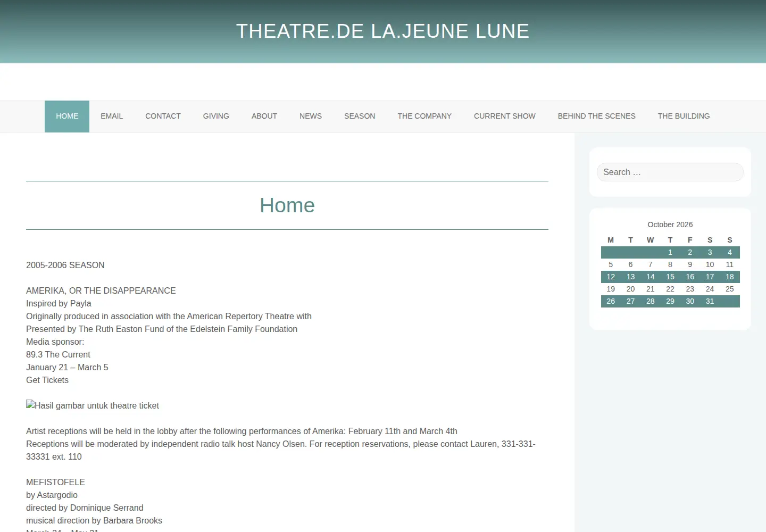Click calendar day 31
766x532 pixels.
click(710, 301)
